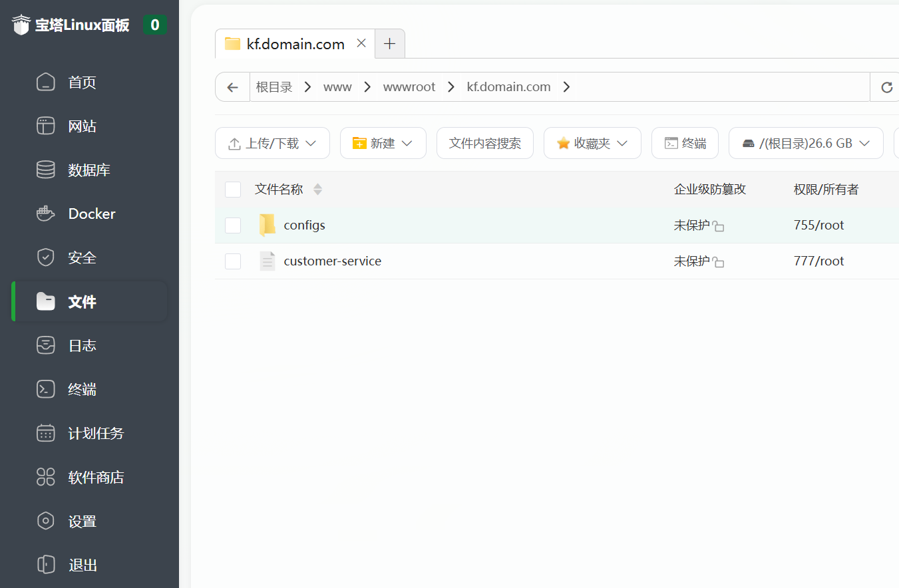899x588 pixels.
Task: Close the kf.domain.com tab
Action: pos(361,43)
